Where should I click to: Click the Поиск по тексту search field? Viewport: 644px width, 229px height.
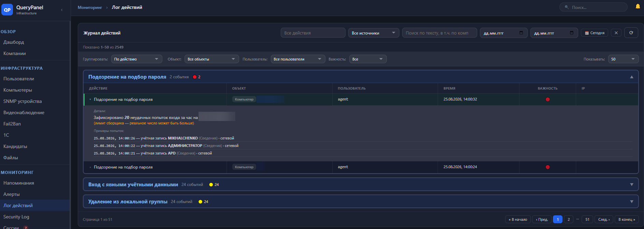coord(439,33)
